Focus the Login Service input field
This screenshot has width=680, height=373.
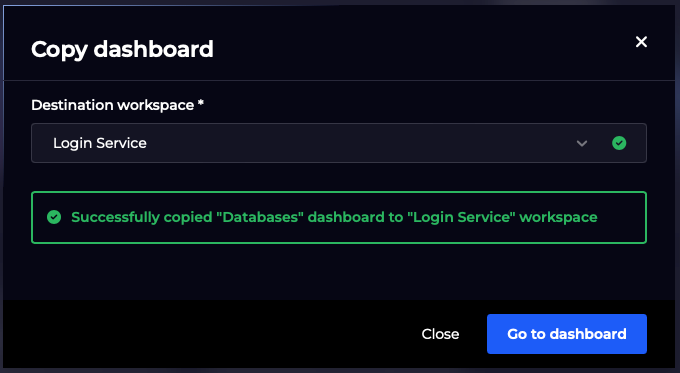tap(339, 143)
